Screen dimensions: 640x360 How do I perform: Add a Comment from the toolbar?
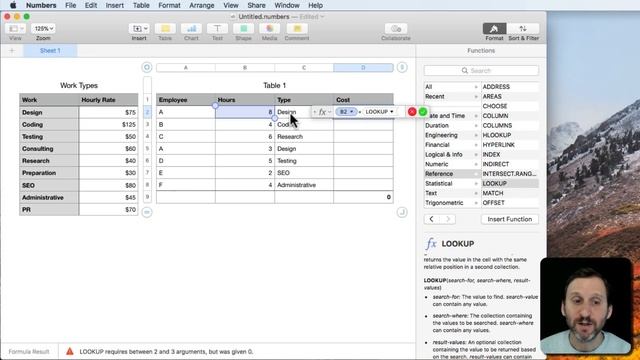pyautogui.click(x=297, y=29)
